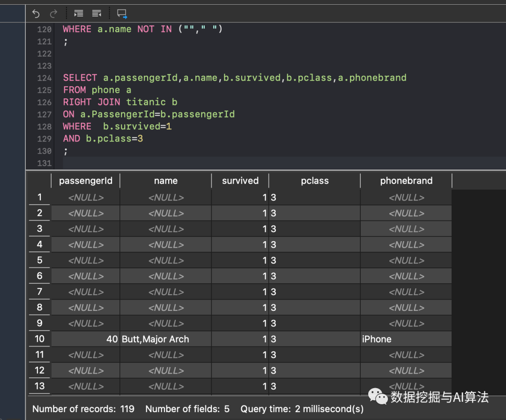This screenshot has height=420, width=506.
Task: Click WHERE a.name NOT IN line 120
Action: 142,29
